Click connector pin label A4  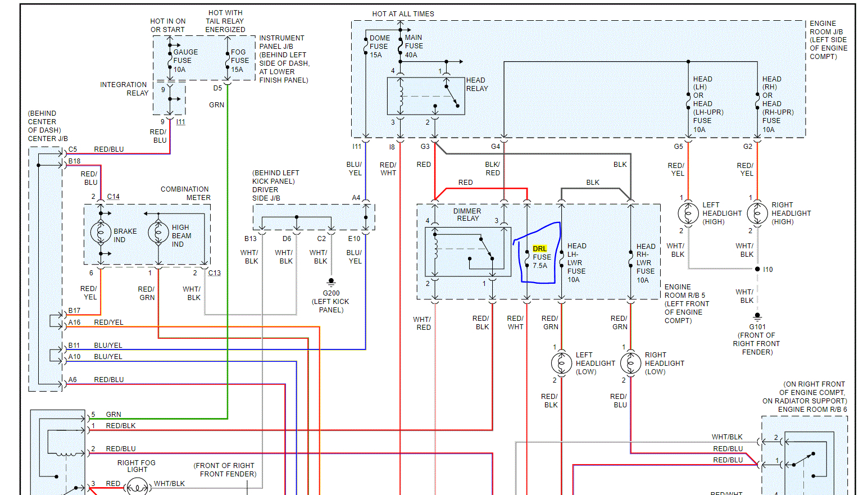[356, 198]
